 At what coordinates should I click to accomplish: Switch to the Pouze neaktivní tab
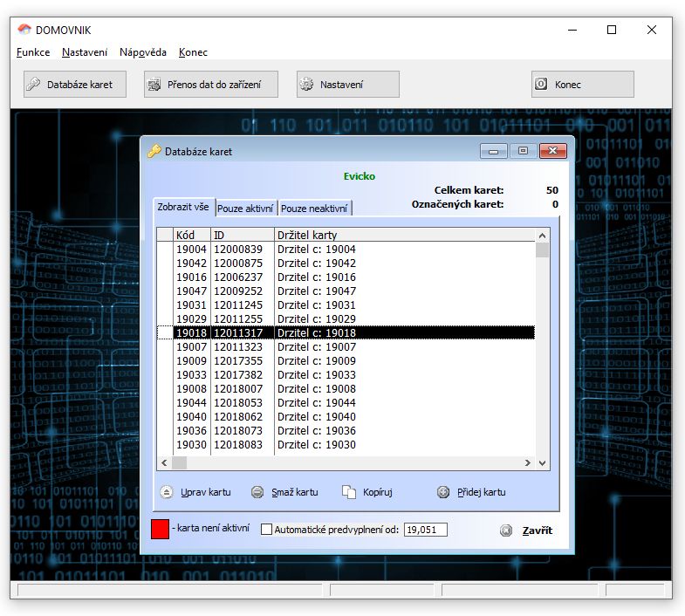pyautogui.click(x=314, y=208)
